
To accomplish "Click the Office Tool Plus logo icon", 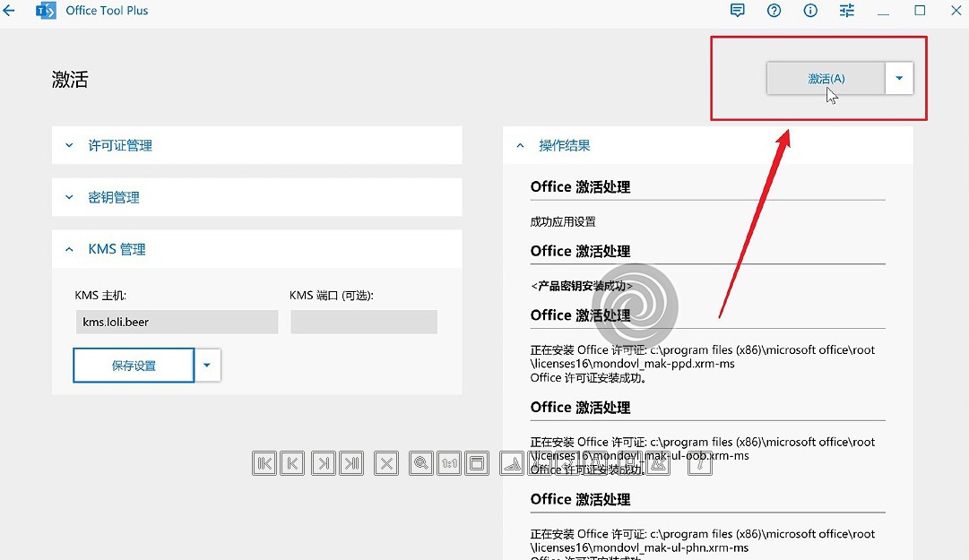I will point(46,11).
